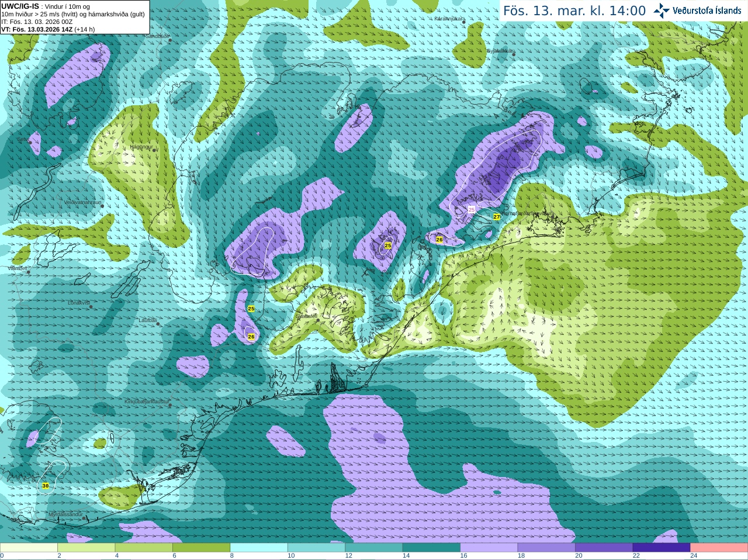Pick the 6–8 m/s olive green legend swatch
The image size is (748, 560).
coord(202,548)
